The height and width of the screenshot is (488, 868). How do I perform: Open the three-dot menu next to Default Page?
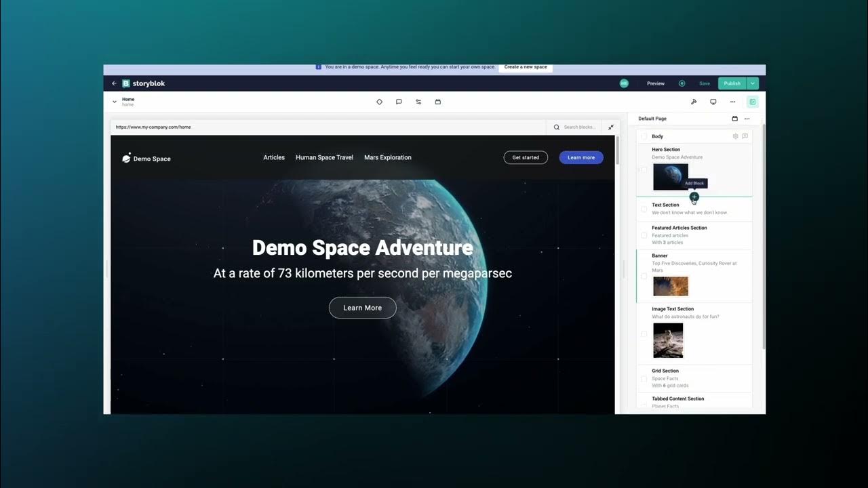(747, 119)
